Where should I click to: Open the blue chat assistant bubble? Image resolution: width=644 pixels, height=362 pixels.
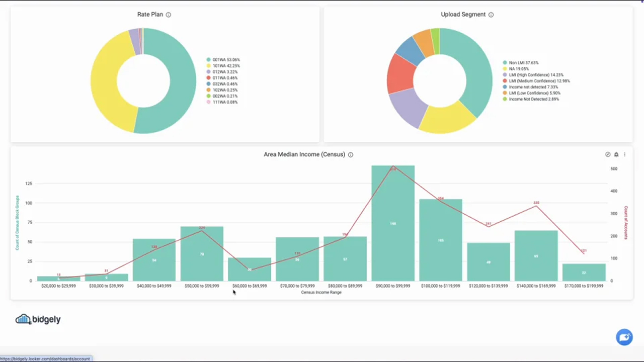624,337
